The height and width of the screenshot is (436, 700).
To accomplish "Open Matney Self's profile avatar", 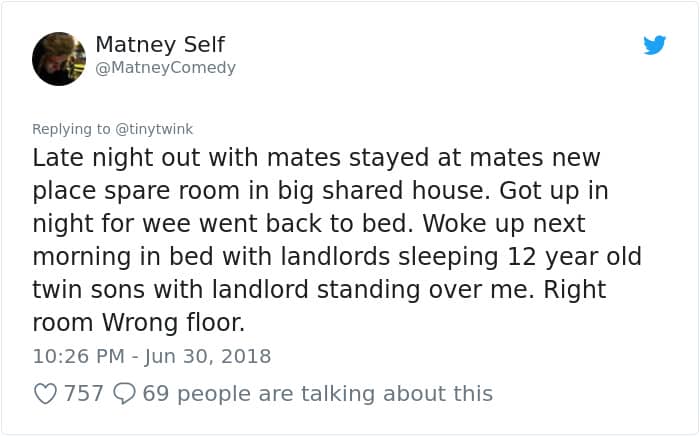I will (59, 58).
